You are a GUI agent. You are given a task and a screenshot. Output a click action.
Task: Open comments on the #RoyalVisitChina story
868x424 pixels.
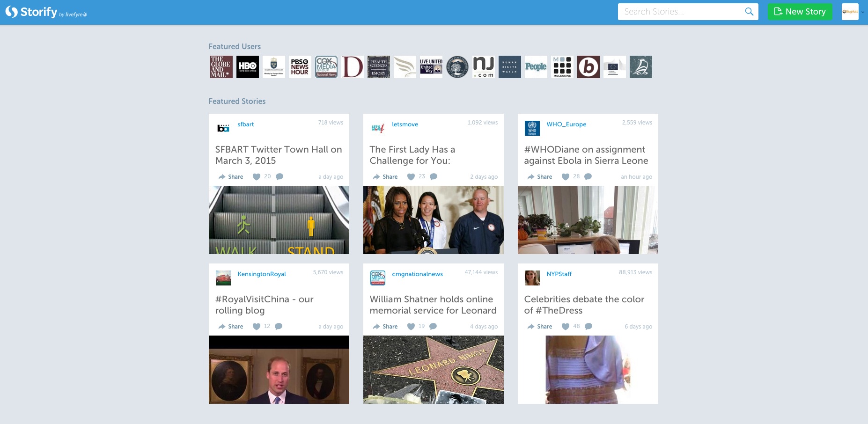click(279, 327)
